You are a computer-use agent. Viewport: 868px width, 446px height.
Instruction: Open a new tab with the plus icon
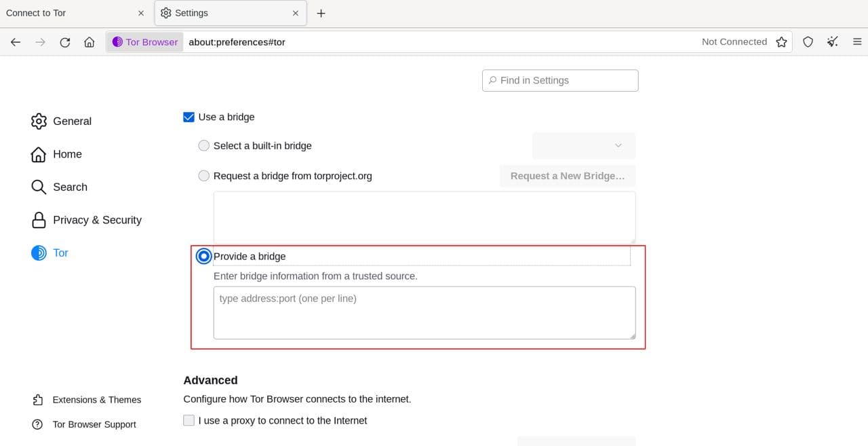tap(321, 14)
